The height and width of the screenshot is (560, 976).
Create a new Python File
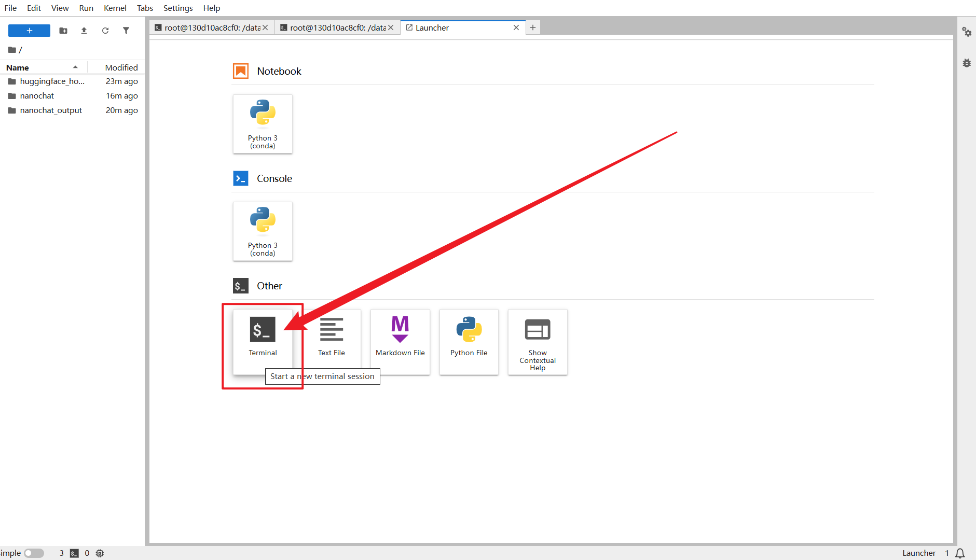point(469,342)
